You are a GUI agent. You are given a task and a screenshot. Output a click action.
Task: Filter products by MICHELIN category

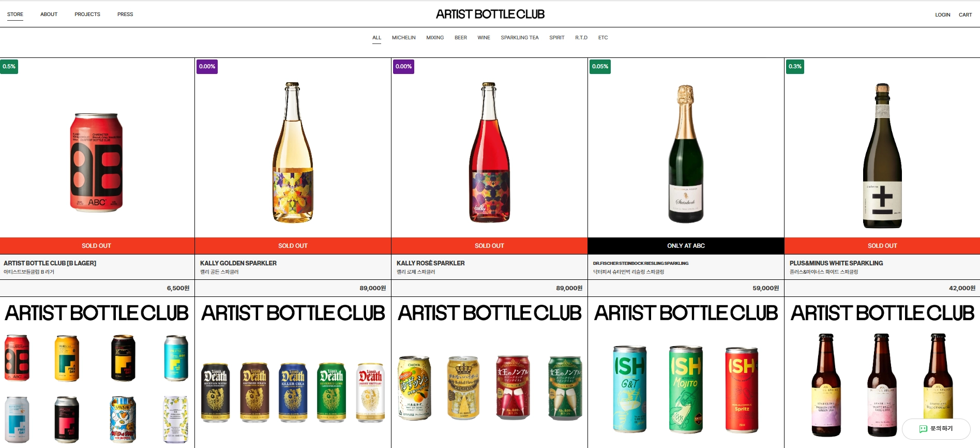point(403,38)
